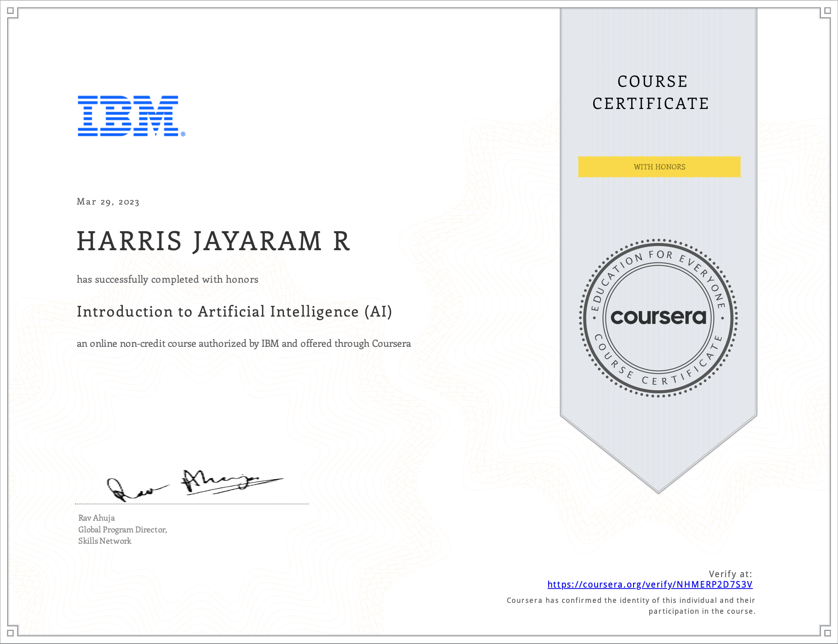Click the 'Verify at:' label
838x644 pixels.
tap(730, 574)
